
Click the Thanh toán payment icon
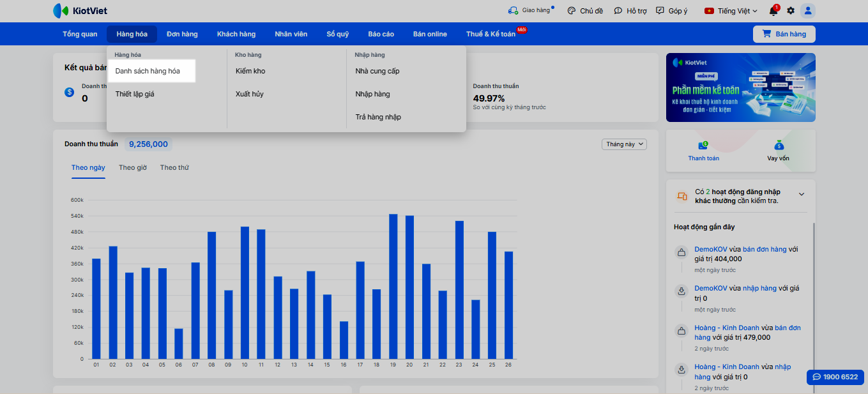point(703,146)
